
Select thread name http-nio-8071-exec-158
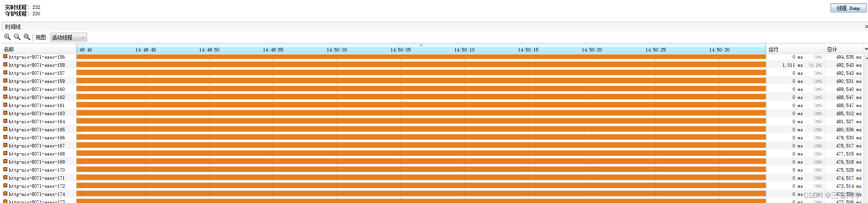click(37, 65)
